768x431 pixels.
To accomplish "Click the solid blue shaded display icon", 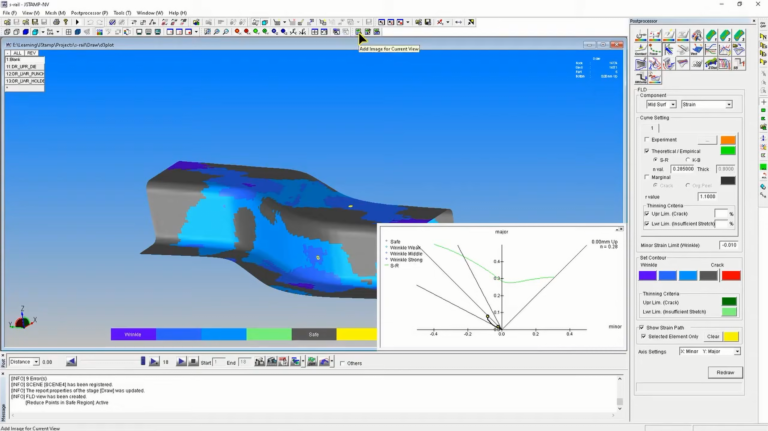I will click(x=25, y=31).
